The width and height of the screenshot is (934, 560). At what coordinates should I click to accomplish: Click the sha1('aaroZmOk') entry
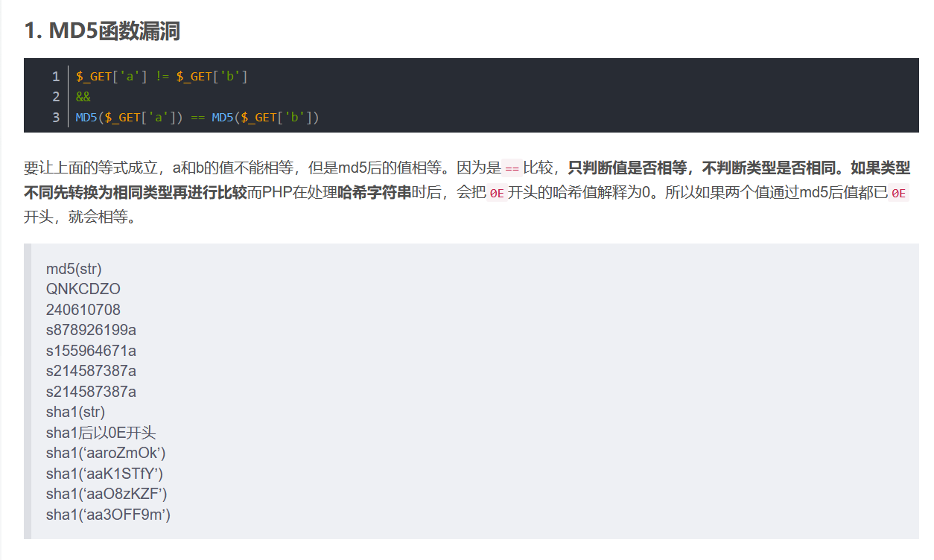(x=106, y=453)
